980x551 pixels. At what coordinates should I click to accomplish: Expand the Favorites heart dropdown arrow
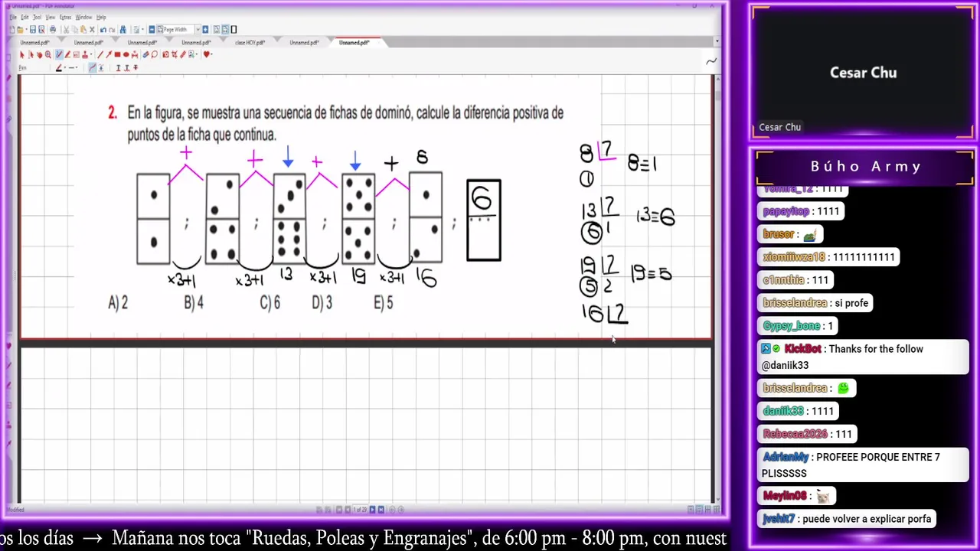tap(211, 55)
